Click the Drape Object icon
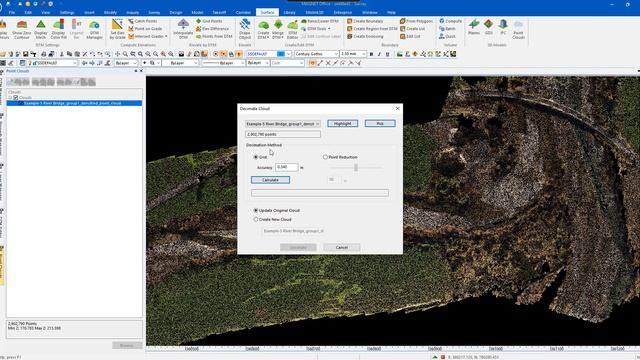The width and height of the screenshot is (640, 360). 245,29
